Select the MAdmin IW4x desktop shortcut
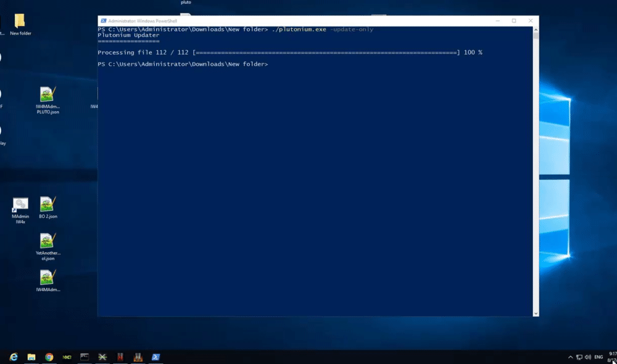Viewport: 617px width, 364px height. coord(20,210)
